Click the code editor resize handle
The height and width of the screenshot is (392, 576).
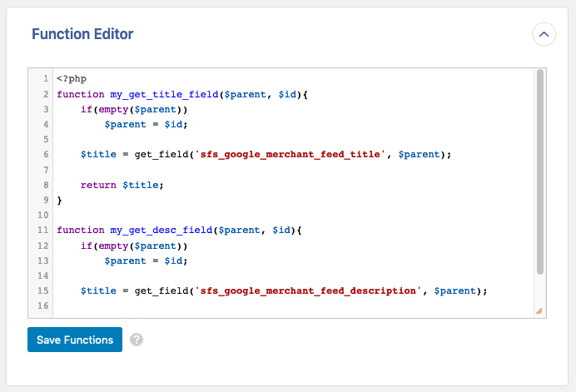tap(539, 310)
